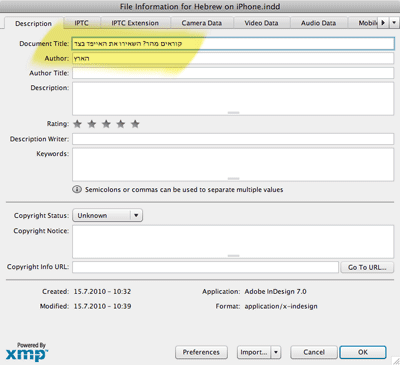Open the Import dropdown arrow
The height and width of the screenshot is (365, 400).
pos(276,352)
